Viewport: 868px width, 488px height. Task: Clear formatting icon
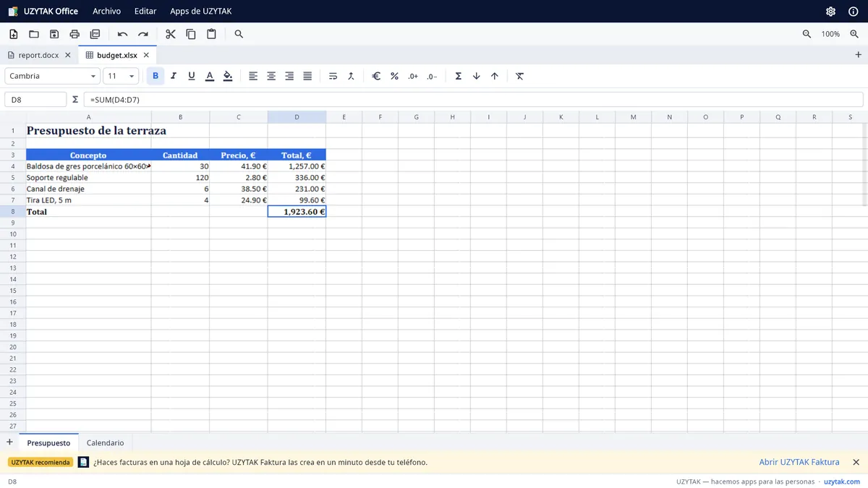pyautogui.click(x=519, y=76)
